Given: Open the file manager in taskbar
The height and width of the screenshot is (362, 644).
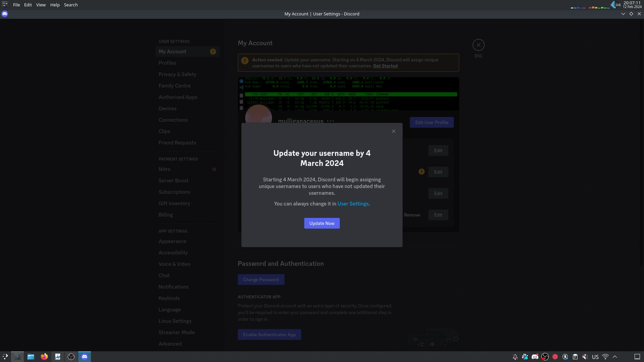Looking at the screenshot, I should point(31,357).
